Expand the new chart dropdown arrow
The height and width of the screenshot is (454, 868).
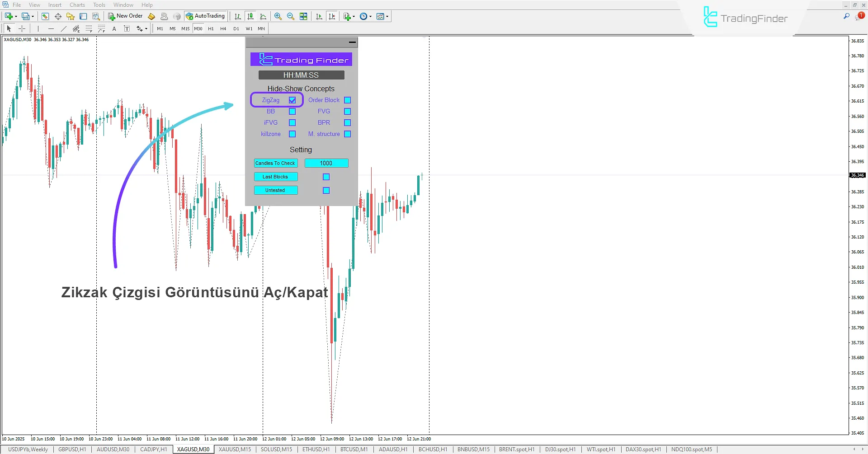point(16,16)
